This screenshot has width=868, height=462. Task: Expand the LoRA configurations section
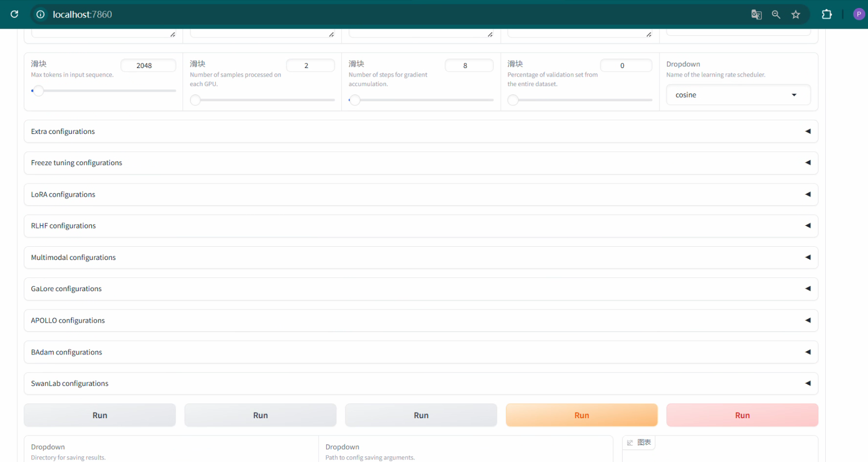[x=421, y=195]
